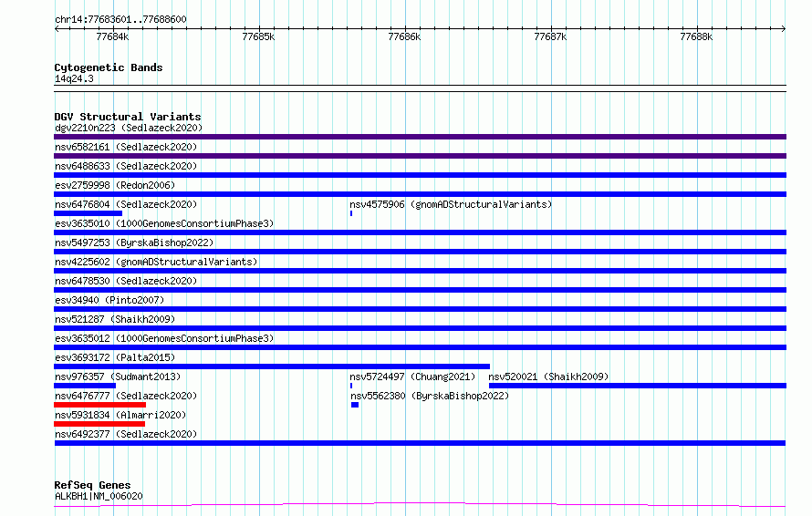This screenshot has height=516, width=812.
Task: Open the ALKBH1|NM_006020 gene label
Action: pyautogui.click(x=99, y=496)
